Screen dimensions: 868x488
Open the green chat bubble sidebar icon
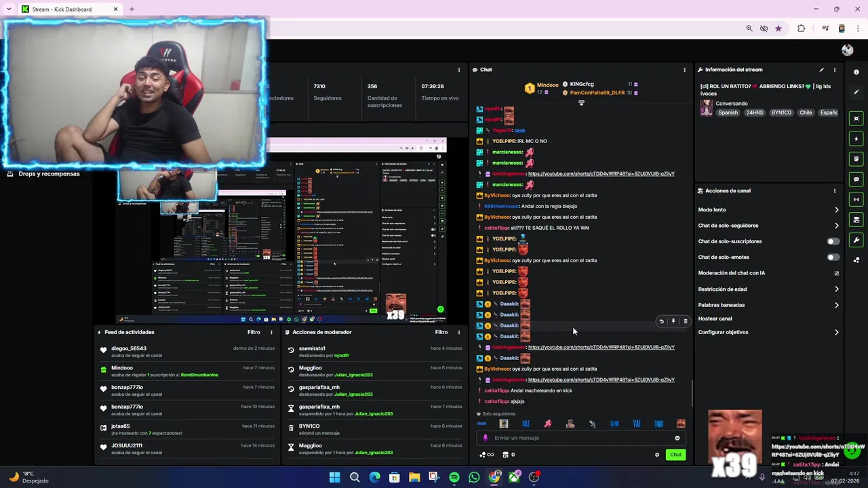856,180
